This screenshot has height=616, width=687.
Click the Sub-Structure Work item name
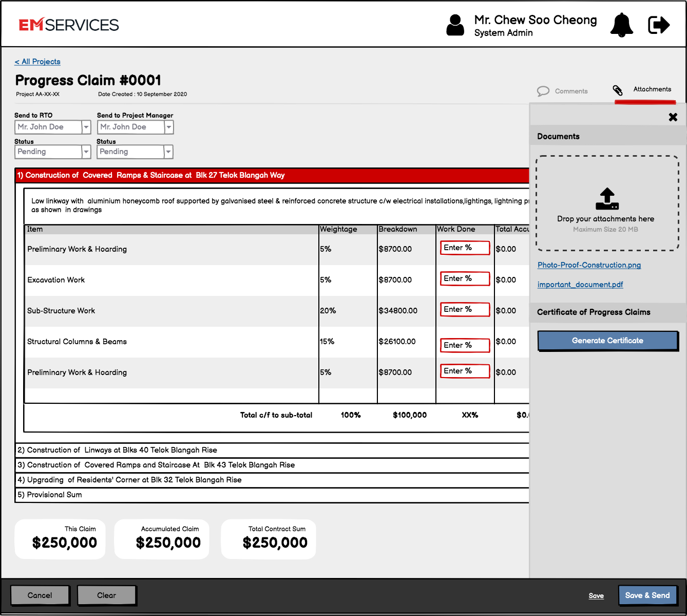61,311
